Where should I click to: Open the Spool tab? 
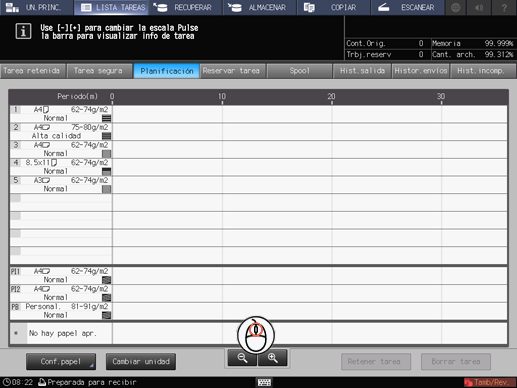point(299,71)
